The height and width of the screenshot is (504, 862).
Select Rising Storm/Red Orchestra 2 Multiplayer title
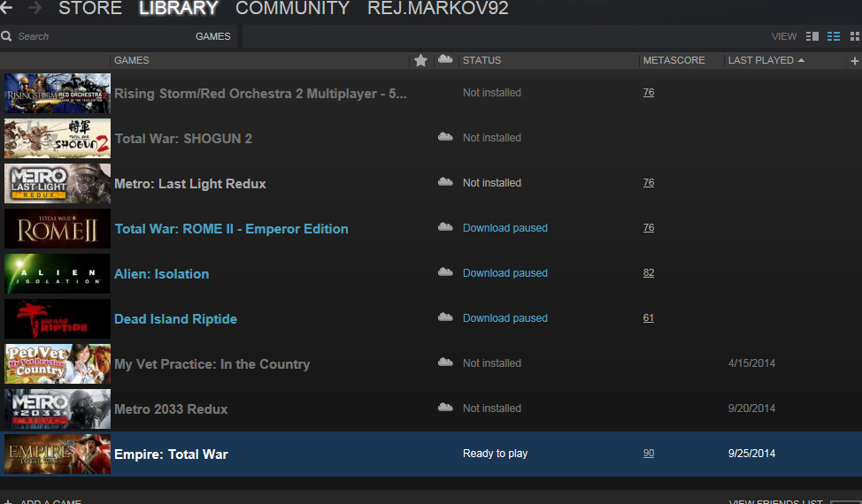260,94
